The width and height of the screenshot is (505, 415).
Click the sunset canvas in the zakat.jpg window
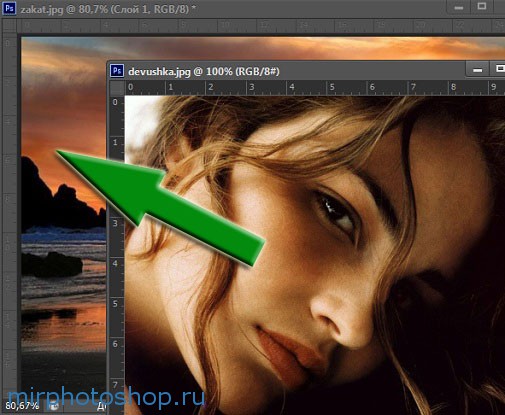click(x=63, y=217)
